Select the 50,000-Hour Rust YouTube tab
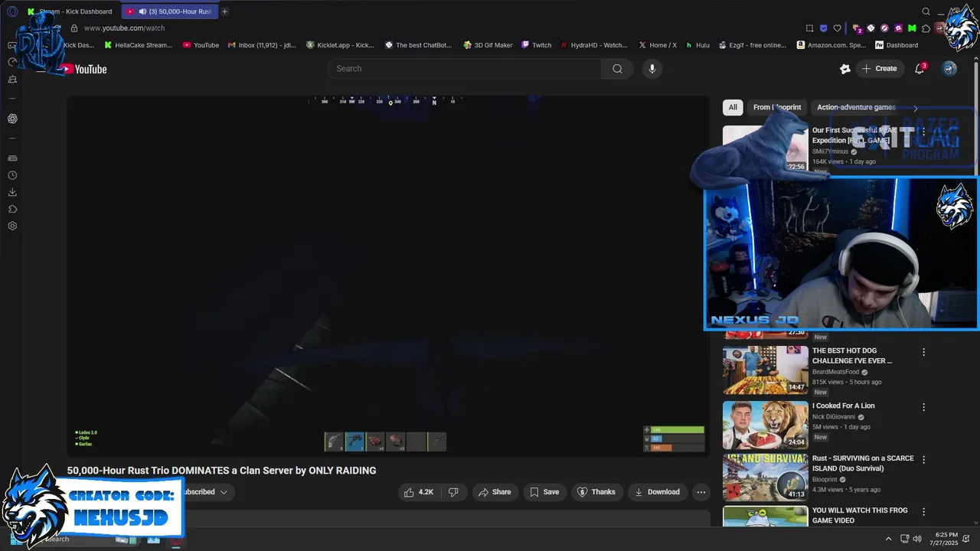Viewport: 980px width, 551px height. [169, 11]
